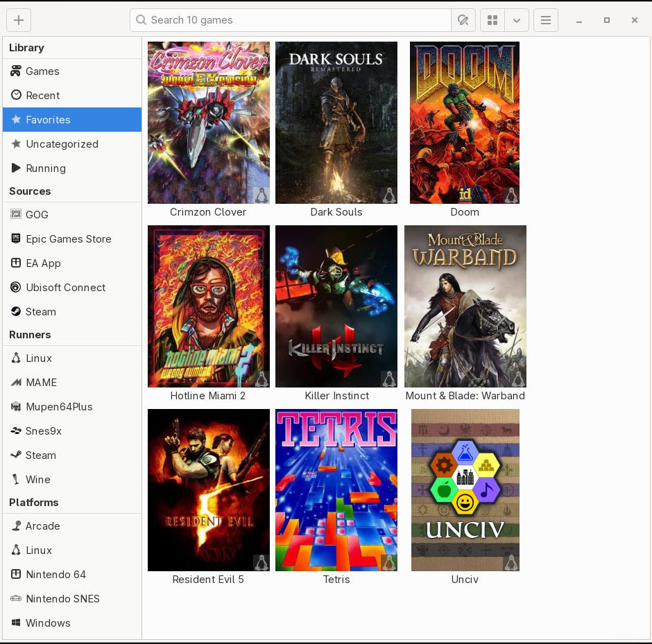
Task: Click Linux badge on Hotline Miami 2 cover
Action: tap(261, 379)
